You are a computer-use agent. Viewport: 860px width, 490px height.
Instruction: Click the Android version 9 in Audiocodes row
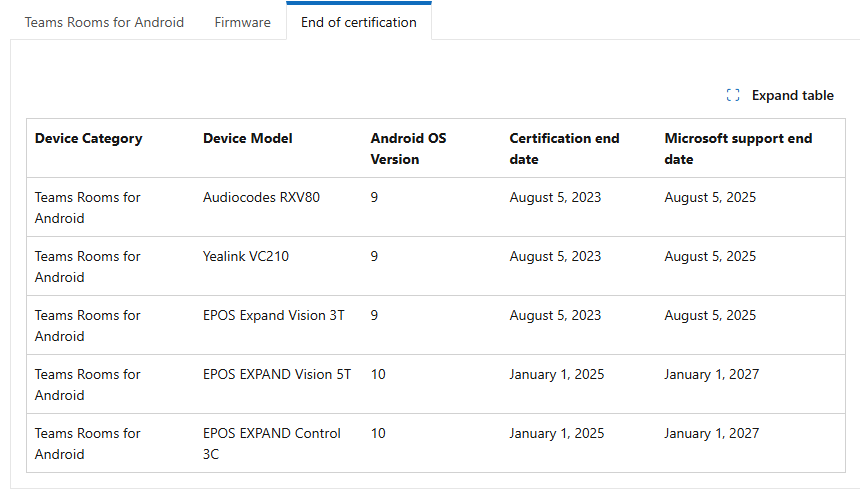click(374, 198)
